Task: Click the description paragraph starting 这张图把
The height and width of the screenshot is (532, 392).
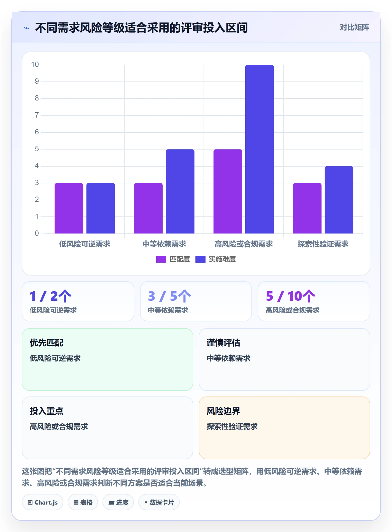Action: 192,477
